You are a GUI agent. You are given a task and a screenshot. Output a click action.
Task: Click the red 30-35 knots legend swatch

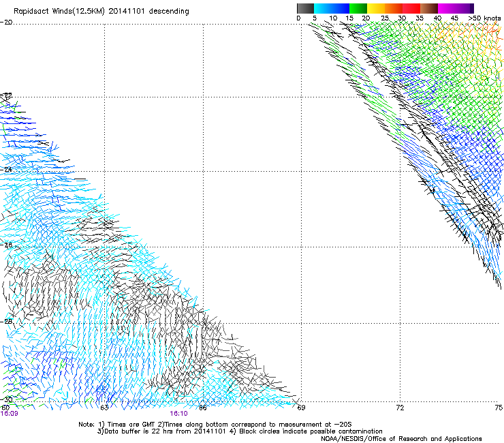tap(411, 8)
